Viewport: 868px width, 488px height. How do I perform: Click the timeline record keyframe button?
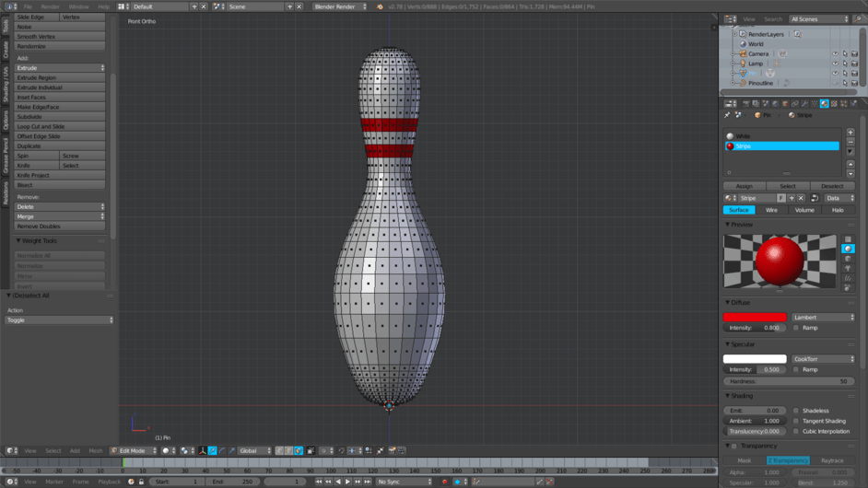(444, 482)
